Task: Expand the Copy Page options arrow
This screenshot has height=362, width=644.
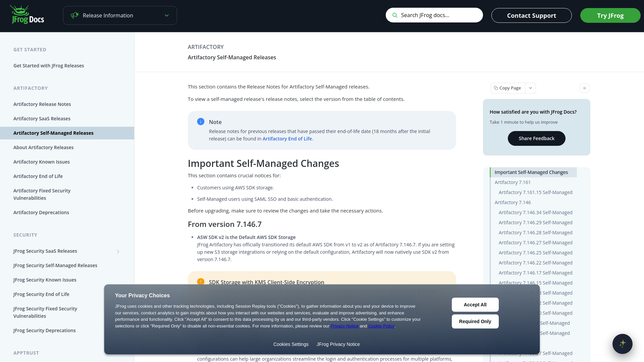Action: tap(531, 88)
